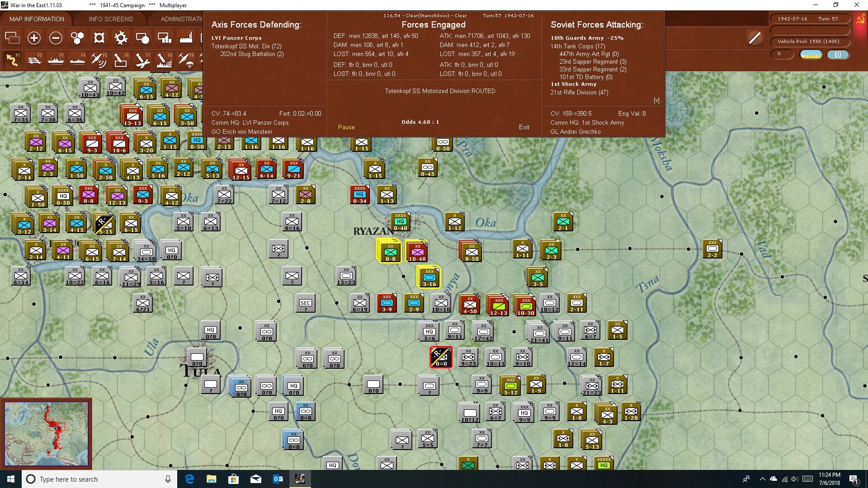Viewport: 868px width, 488px height.
Task: Click the blue pill with 0 counter
Action: click(x=838, y=55)
